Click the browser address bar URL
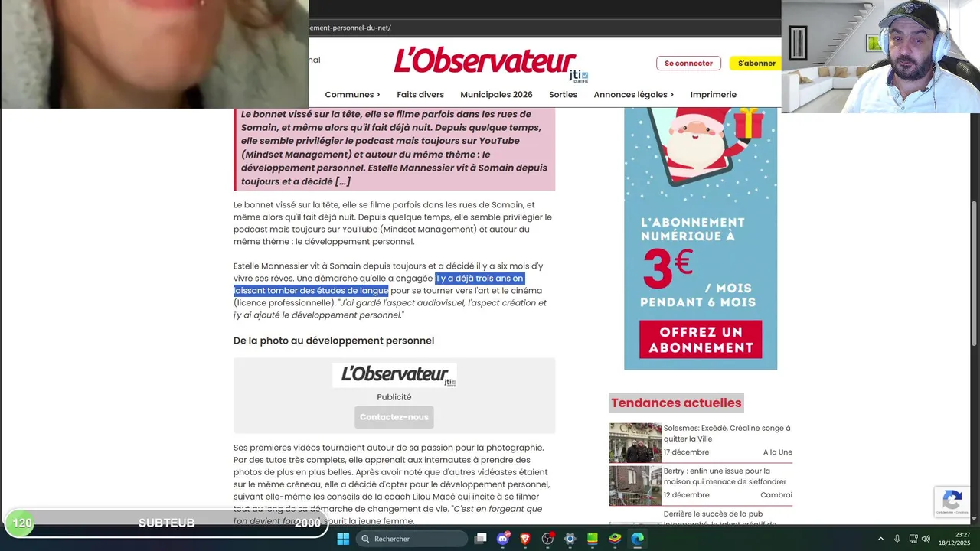This screenshot has height=551, width=980. [351, 28]
